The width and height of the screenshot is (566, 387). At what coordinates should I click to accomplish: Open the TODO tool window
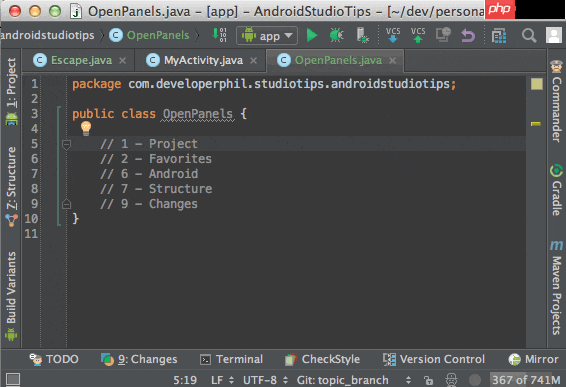pos(54,359)
